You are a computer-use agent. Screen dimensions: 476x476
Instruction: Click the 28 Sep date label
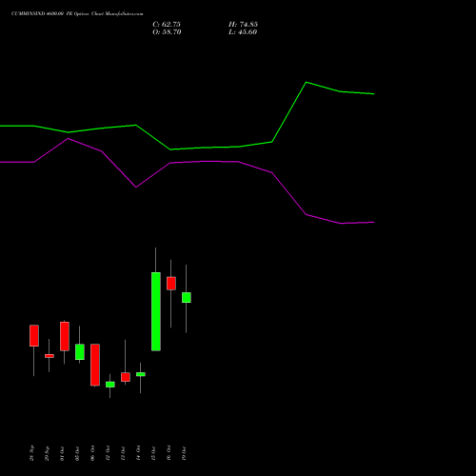[31, 453]
